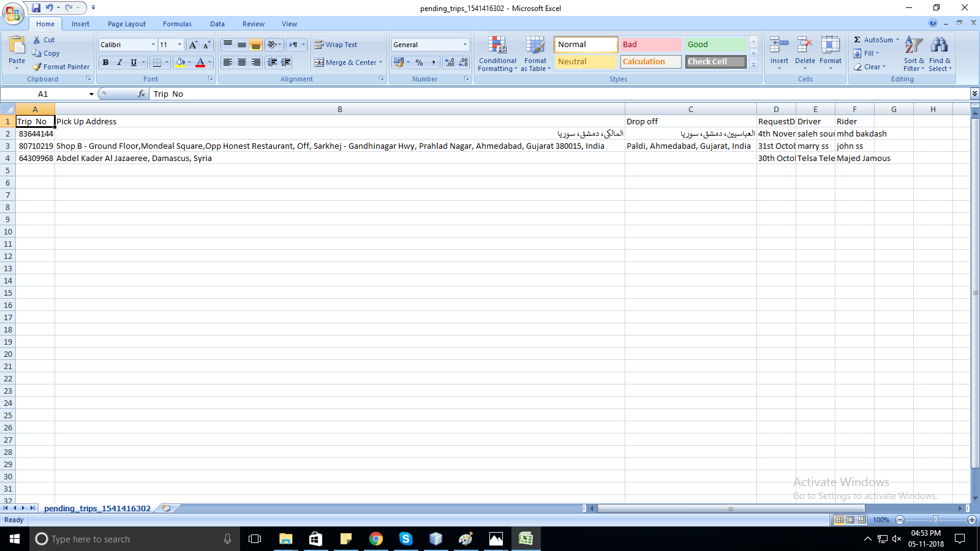980x551 pixels.
Task: Click the Increase Decimal icon
Action: pyautogui.click(x=450, y=62)
